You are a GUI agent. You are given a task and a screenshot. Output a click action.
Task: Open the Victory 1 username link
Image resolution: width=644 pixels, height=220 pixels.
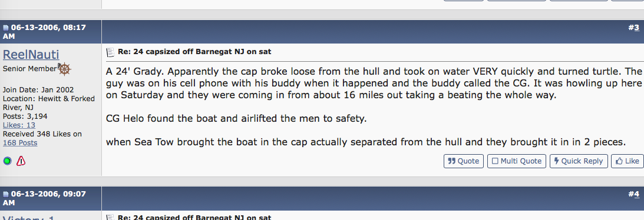coord(28,218)
